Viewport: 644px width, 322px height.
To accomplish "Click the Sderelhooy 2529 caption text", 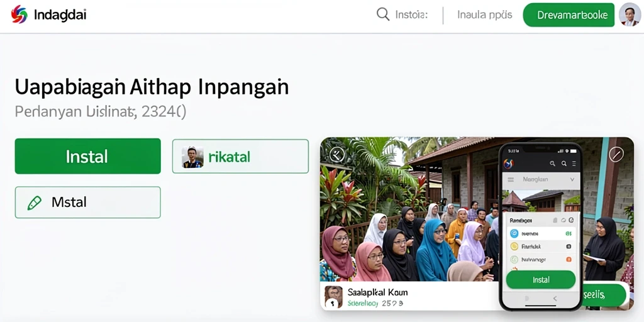I will [x=375, y=304].
